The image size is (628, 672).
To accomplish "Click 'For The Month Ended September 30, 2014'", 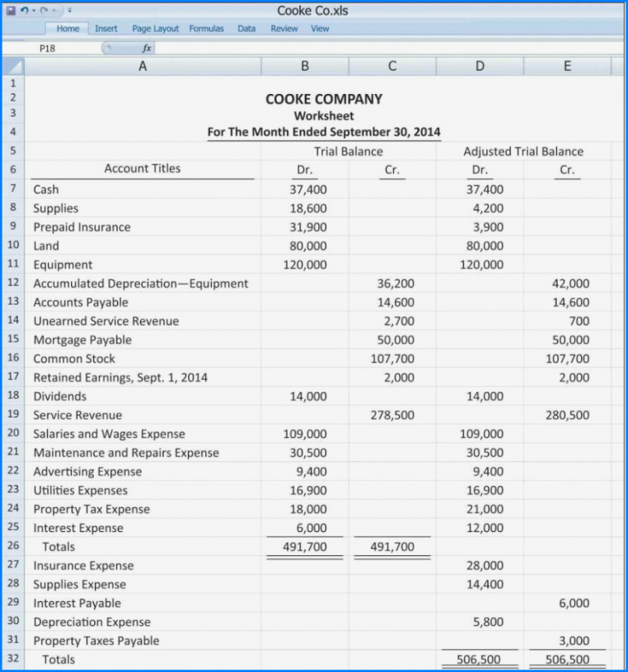I will tap(324, 132).
